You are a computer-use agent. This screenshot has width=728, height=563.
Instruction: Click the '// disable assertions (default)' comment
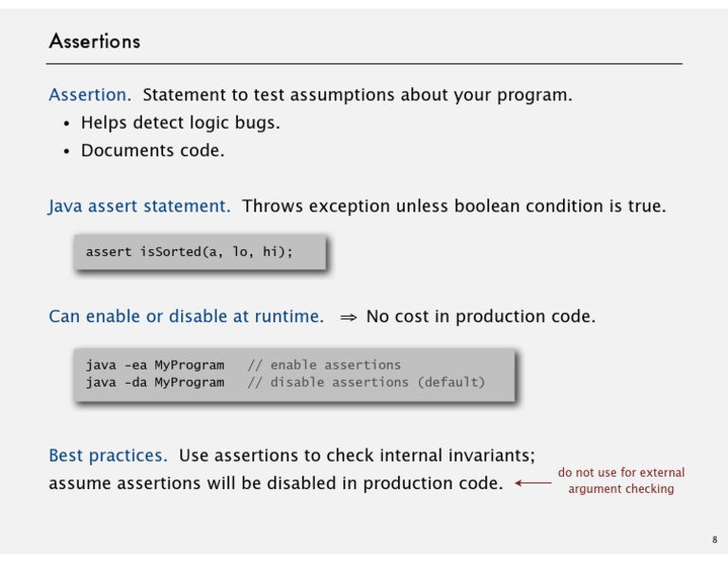click(x=366, y=383)
